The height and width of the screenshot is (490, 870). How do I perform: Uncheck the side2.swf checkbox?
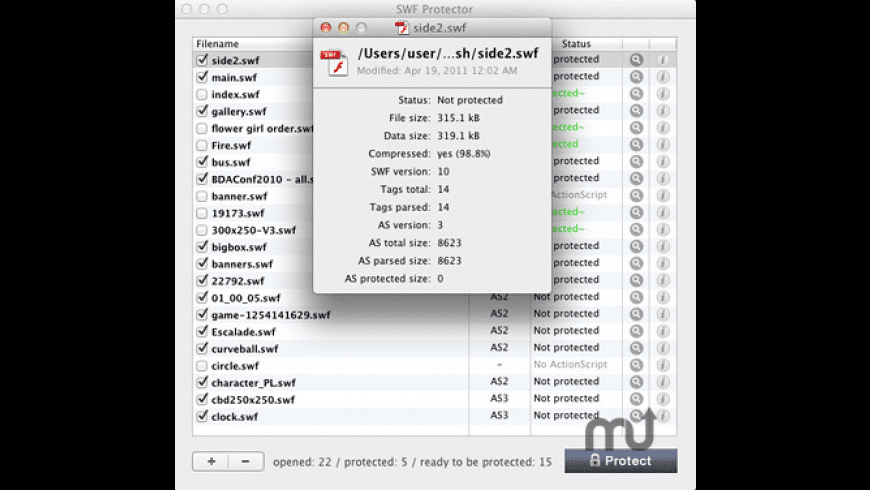click(x=202, y=59)
